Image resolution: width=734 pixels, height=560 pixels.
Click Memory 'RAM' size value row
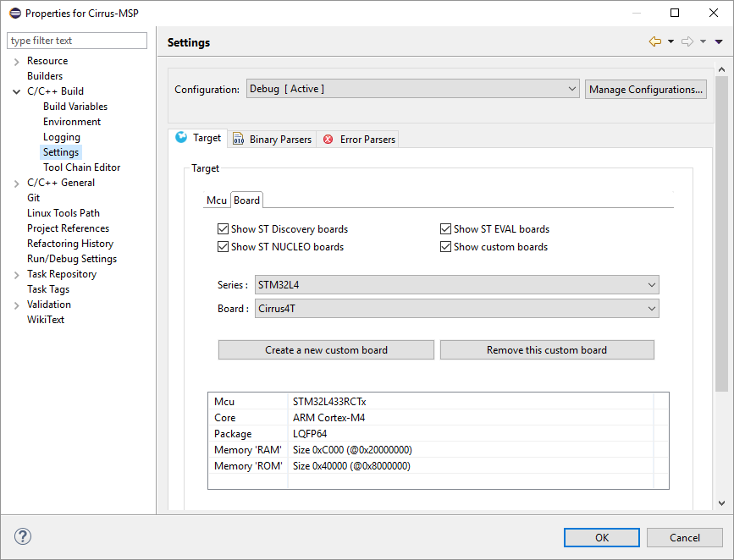tap(352, 449)
